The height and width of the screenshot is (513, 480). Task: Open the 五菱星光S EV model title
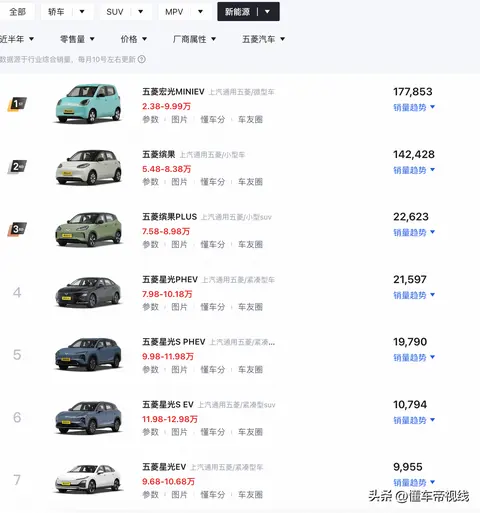click(168, 405)
